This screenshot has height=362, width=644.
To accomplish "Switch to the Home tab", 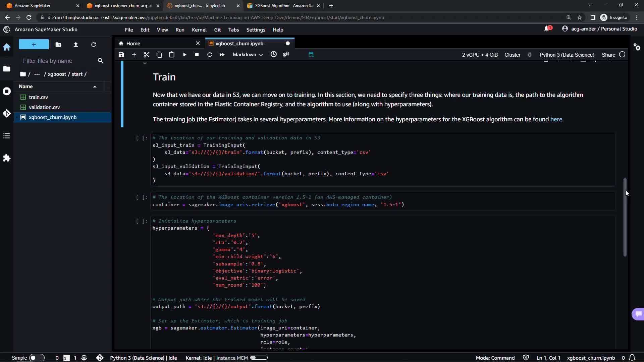I will pos(133,44).
